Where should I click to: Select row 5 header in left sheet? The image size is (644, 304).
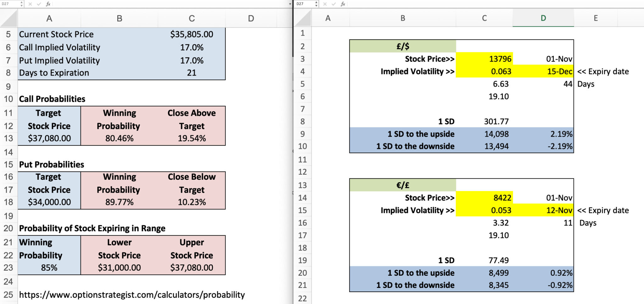click(8, 34)
